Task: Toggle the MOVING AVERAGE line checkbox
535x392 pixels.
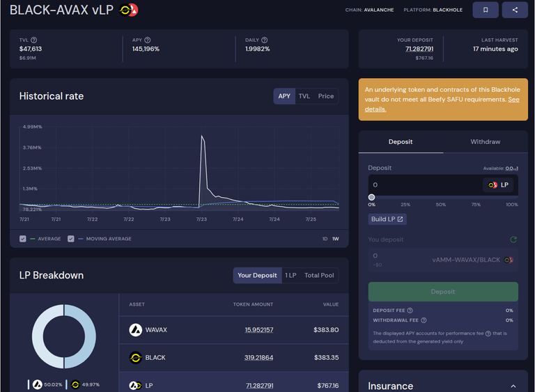Action: click(71, 239)
